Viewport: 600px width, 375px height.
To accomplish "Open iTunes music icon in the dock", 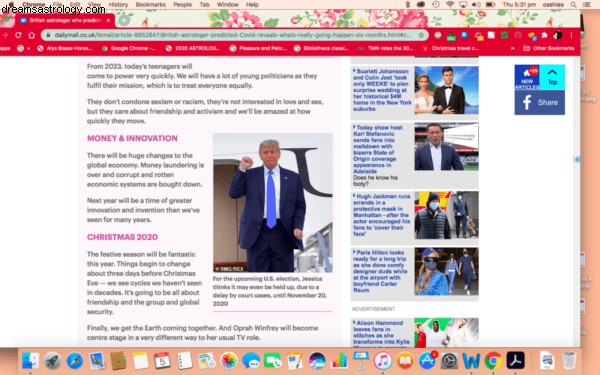I will [383, 361].
